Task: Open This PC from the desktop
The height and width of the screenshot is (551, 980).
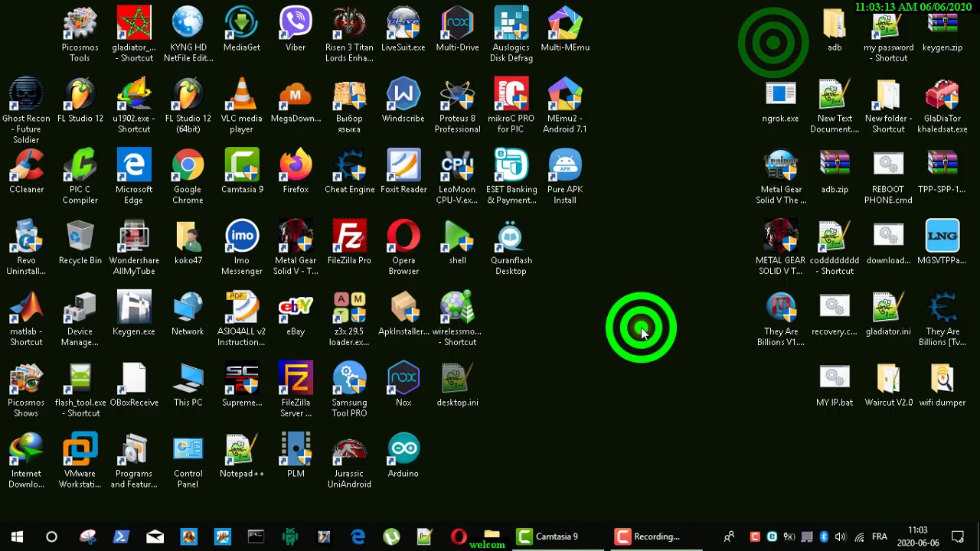Action: pos(188,385)
